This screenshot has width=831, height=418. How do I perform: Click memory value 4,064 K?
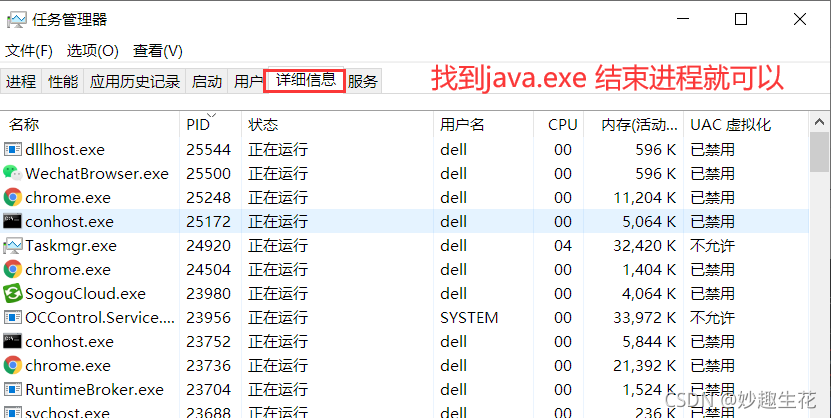tap(649, 294)
